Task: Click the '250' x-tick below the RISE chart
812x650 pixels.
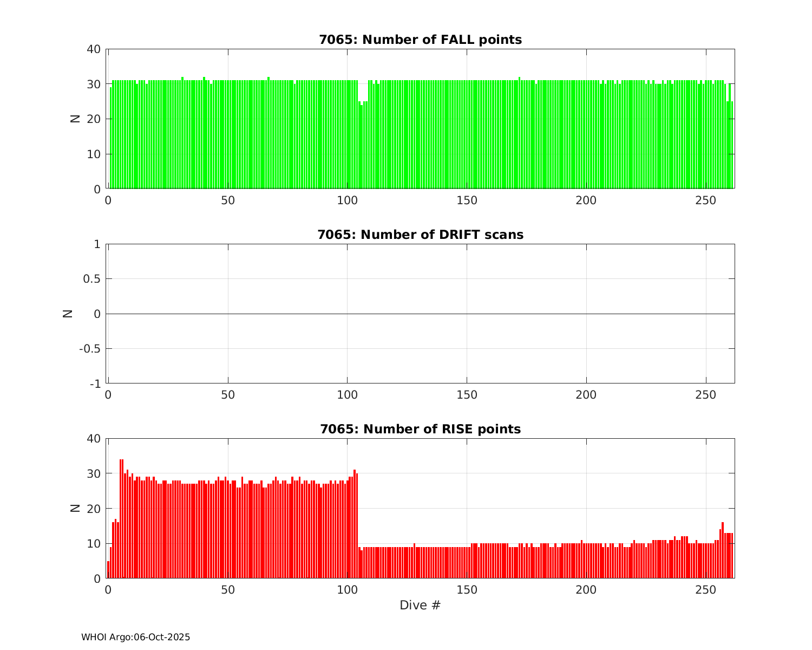Action: 706,590
